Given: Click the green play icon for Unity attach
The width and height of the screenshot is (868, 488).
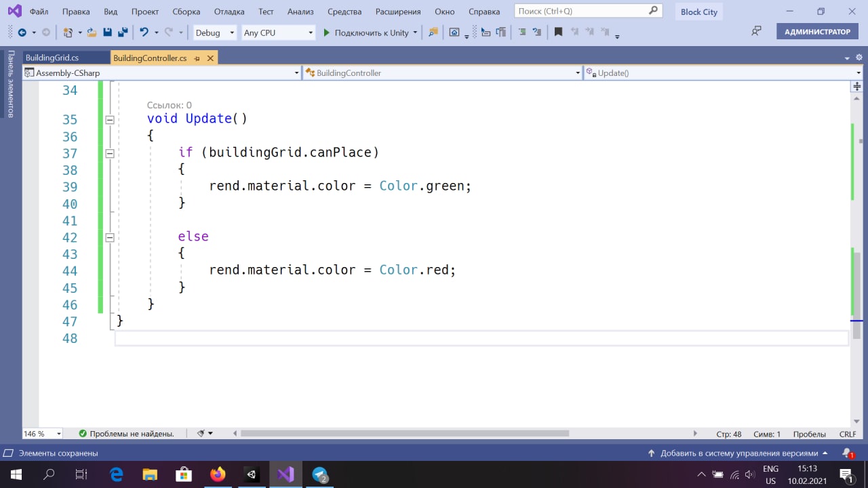Looking at the screenshot, I should pyautogui.click(x=326, y=33).
